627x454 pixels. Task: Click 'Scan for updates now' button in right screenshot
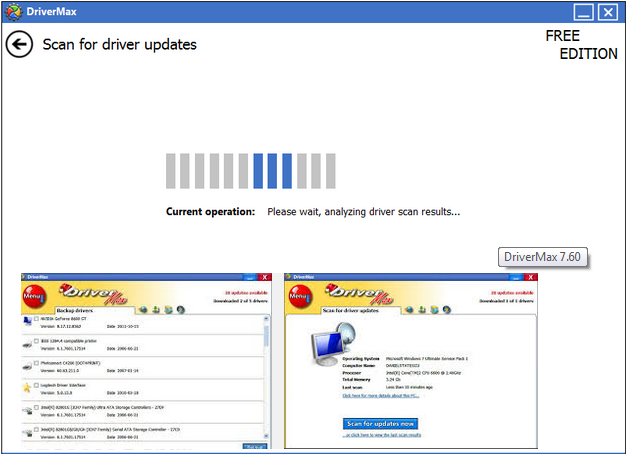380,424
